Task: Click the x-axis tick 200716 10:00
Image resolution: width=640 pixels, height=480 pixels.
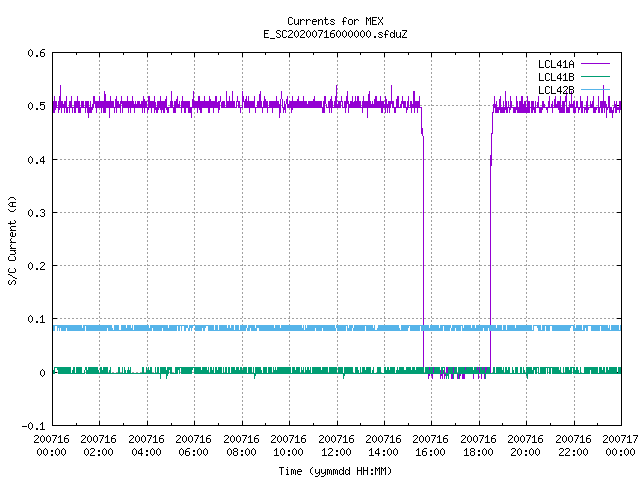Action: click(x=289, y=446)
